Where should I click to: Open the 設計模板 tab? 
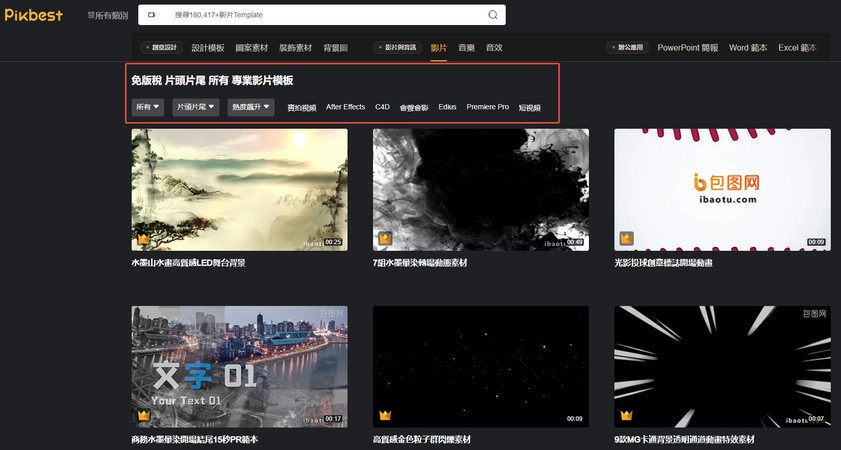(x=208, y=48)
